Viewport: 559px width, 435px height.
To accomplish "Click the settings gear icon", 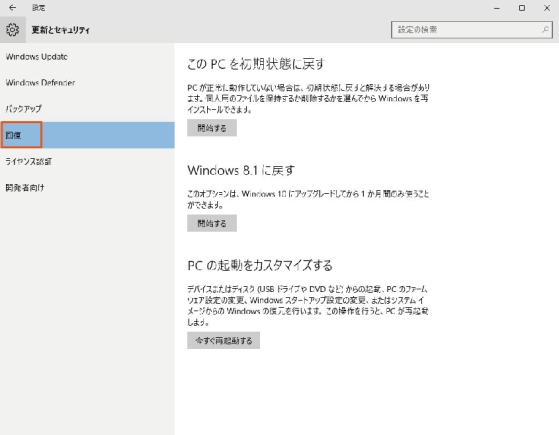I will pyautogui.click(x=12, y=30).
